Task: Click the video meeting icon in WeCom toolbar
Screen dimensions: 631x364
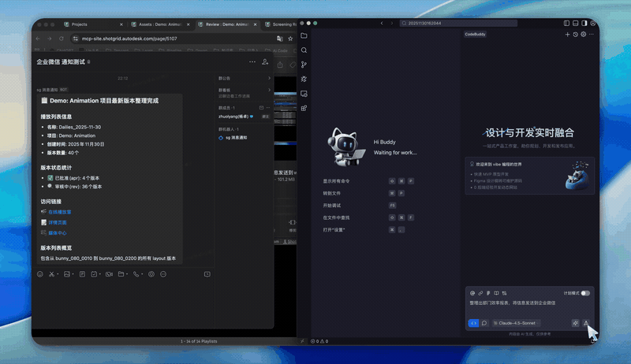Action: (x=109, y=274)
